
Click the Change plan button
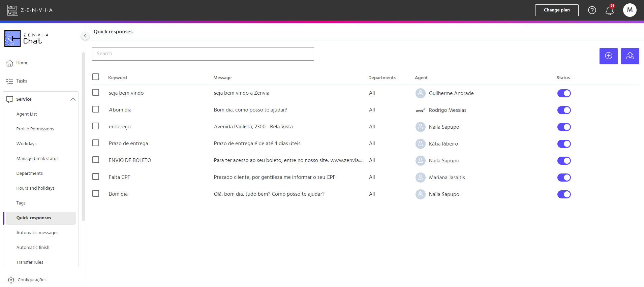click(x=557, y=10)
